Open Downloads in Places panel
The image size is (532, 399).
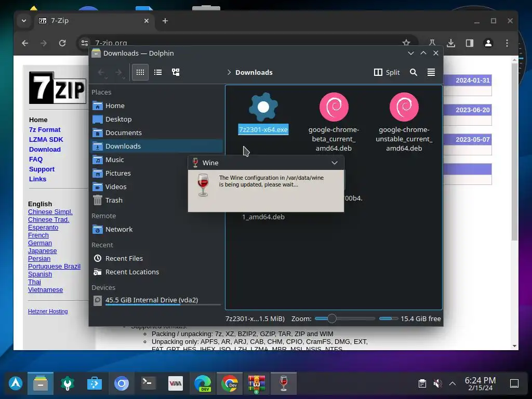157,146
